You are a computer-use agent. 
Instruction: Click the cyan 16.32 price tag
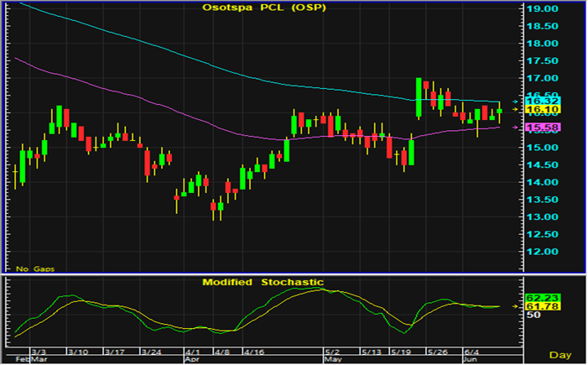tap(543, 101)
